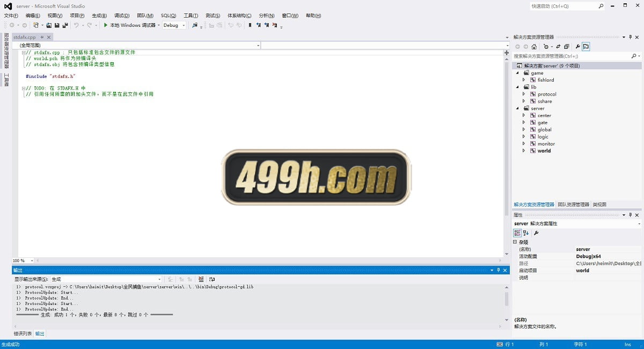This screenshot has height=349, width=644.
Task: Click the Quick Launch search magnifier icon
Action: tap(601, 6)
